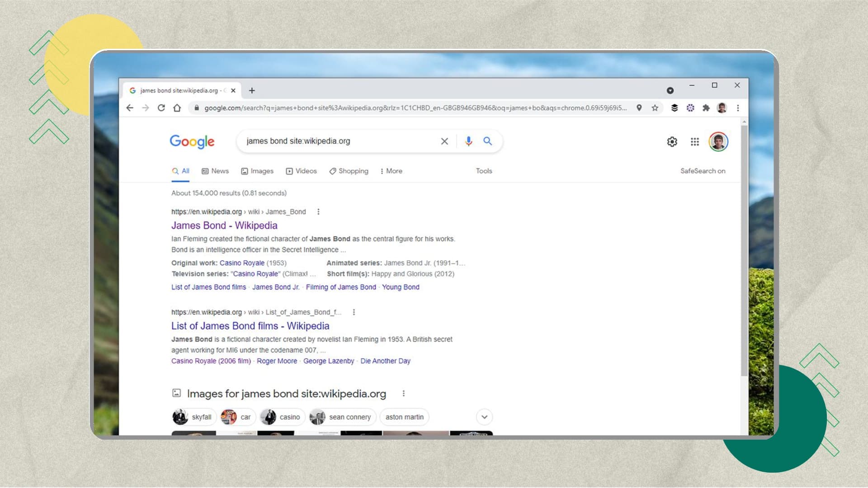This screenshot has height=488, width=868.
Task: Open Google settings gear icon
Action: (x=672, y=142)
